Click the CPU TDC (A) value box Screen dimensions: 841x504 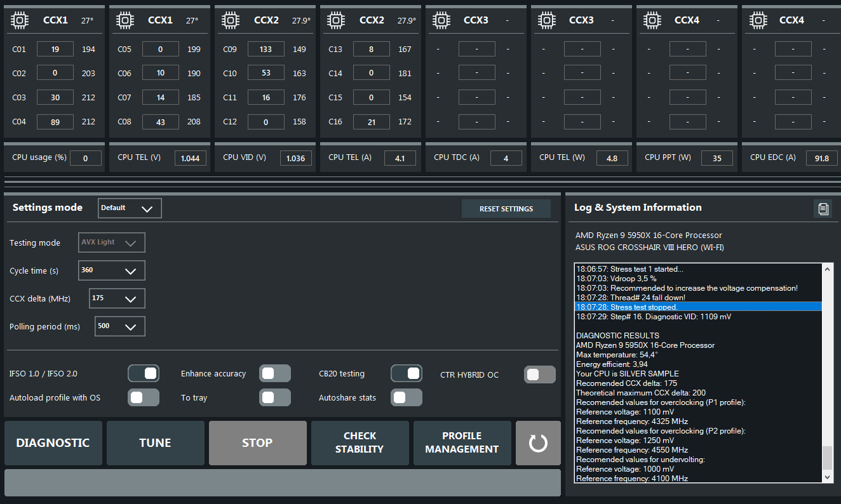506,158
